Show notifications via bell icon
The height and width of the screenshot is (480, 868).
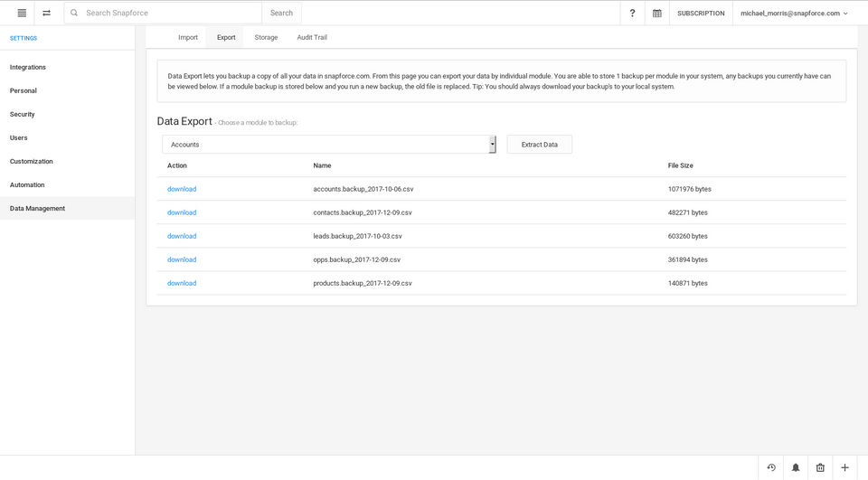point(796,467)
